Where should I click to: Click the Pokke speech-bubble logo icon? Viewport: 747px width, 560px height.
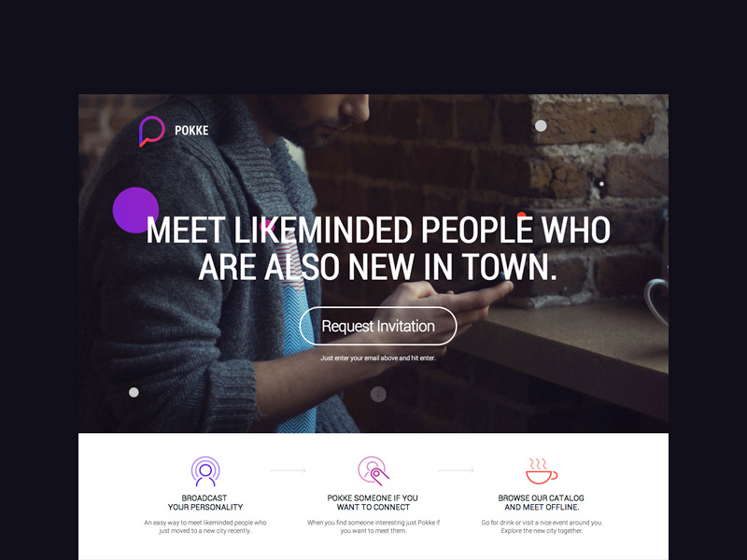[151, 131]
